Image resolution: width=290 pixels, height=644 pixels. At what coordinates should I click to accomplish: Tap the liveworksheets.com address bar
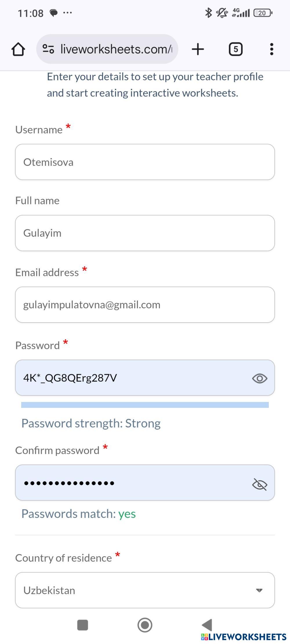[116, 49]
